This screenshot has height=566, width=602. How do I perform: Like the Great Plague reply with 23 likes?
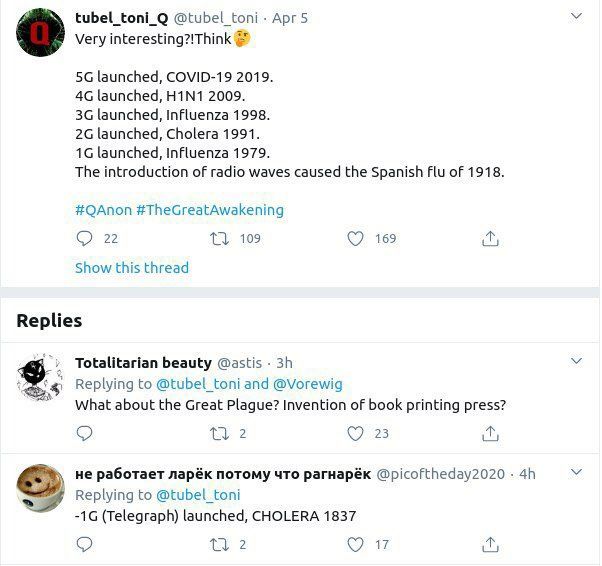[355, 434]
